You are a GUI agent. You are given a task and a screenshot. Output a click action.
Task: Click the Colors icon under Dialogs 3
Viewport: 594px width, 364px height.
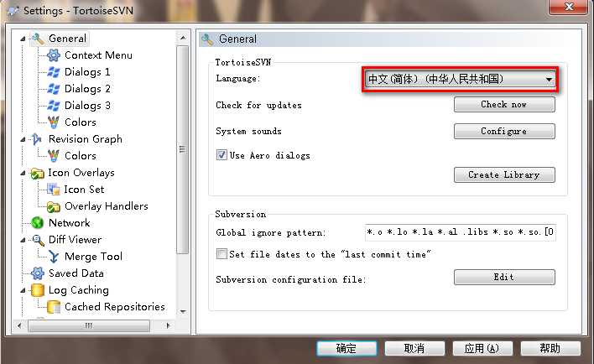[x=54, y=122]
